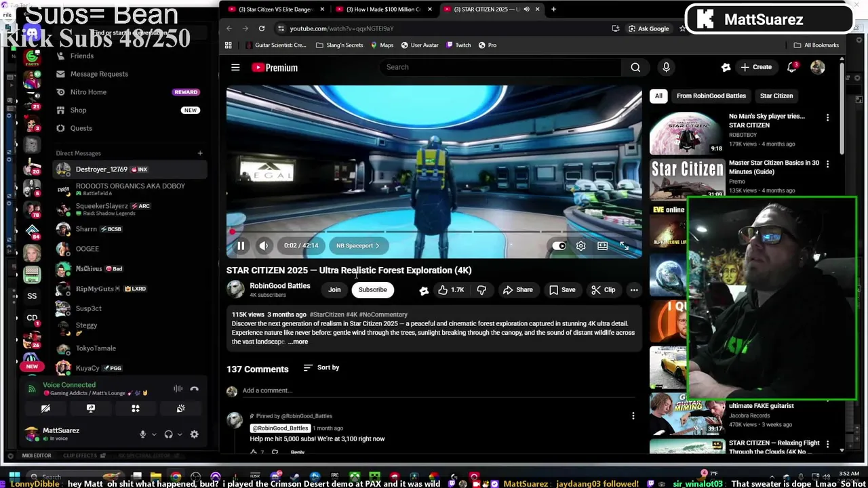Open the Discord soundboard

click(180, 409)
